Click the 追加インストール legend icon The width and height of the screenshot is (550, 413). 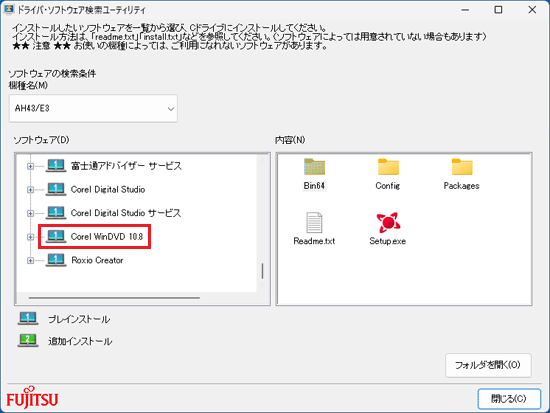pos(28,341)
